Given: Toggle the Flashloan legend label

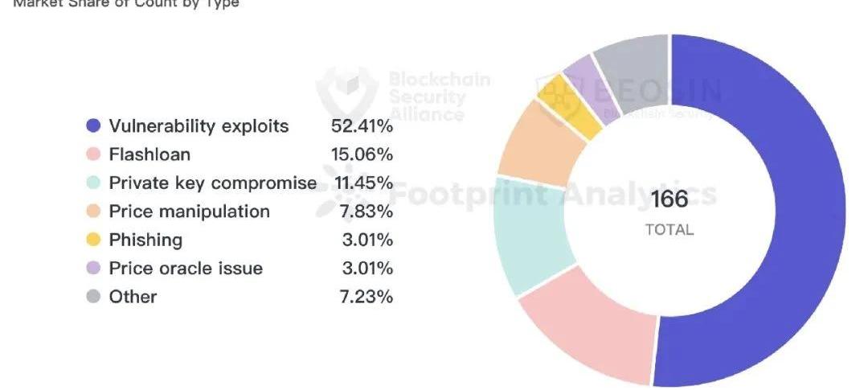Looking at the screenshot, I should (x=149, y=154).
